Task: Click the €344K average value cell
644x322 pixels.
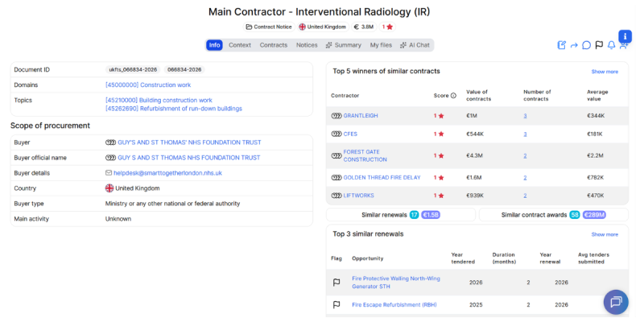Action: click(x=596, y=116)
